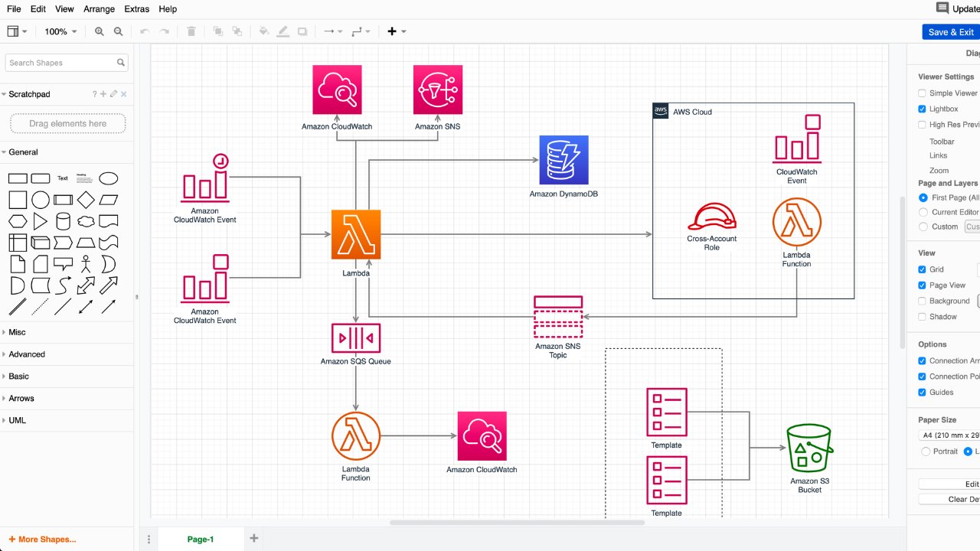Click the scratchpad close X icon
Screen dimensions: 980x551
click(x=123, y=94)
